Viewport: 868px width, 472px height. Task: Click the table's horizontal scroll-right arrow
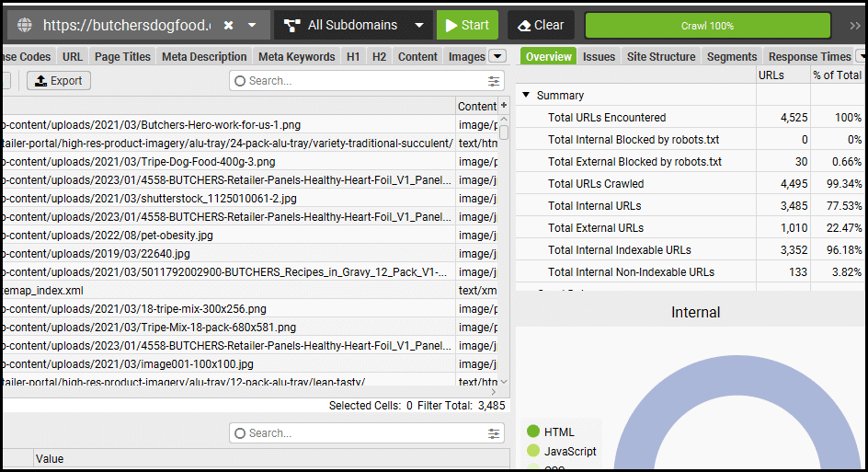pyautogui.click(x=494, y=392)
